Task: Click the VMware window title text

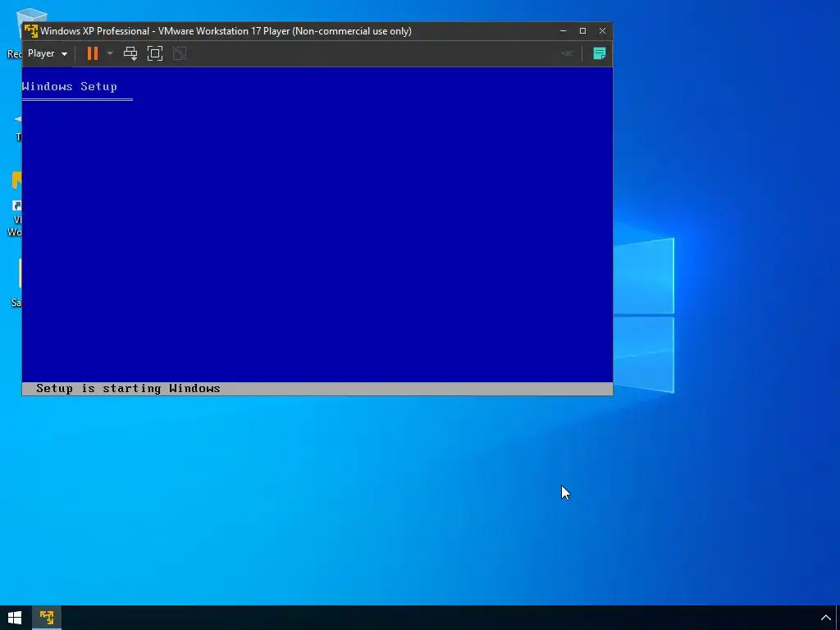Action: 226,31
